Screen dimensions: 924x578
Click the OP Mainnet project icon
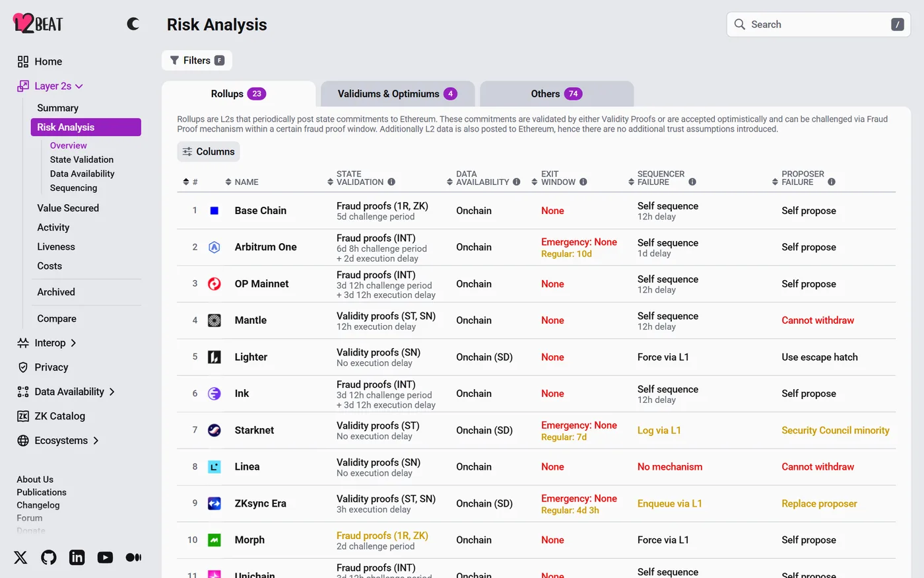[x=214, y=284]
